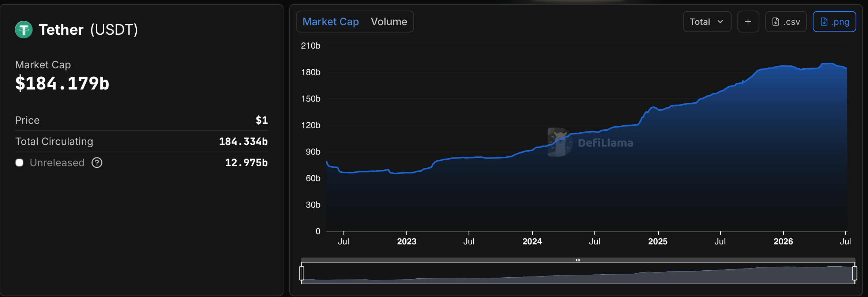Viewport: 868px width, 297px height.
Task: Click the download icon in the .csv button
Action: click(x=776, y=22)
